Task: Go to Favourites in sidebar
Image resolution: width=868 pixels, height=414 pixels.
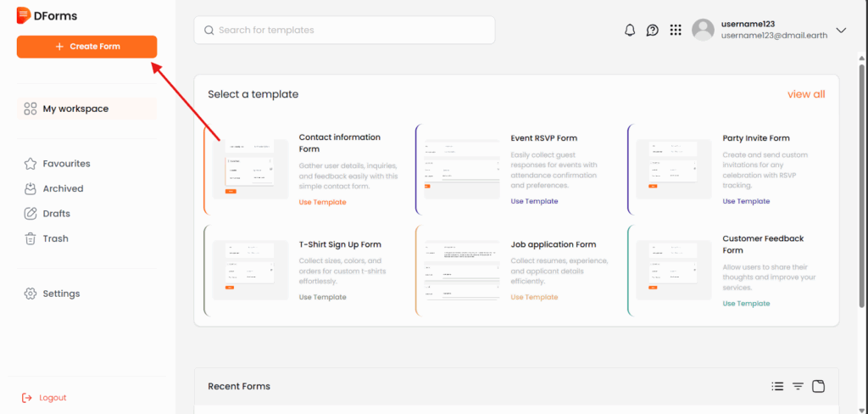Action: [x=66, y=164]
